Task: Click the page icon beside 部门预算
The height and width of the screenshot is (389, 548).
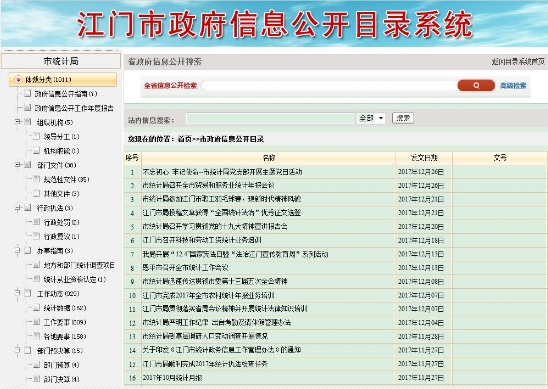Action: pos(36,365)
